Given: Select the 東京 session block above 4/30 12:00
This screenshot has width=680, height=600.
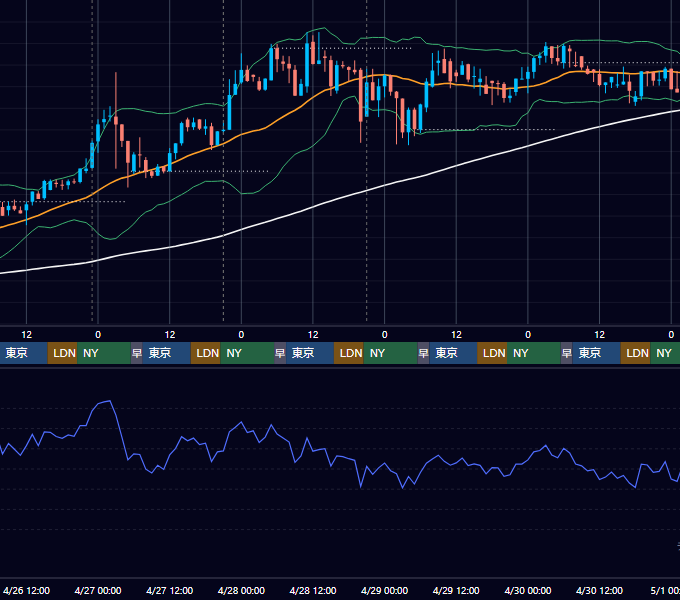Looking at the screenshot, I should coord(597,353).
